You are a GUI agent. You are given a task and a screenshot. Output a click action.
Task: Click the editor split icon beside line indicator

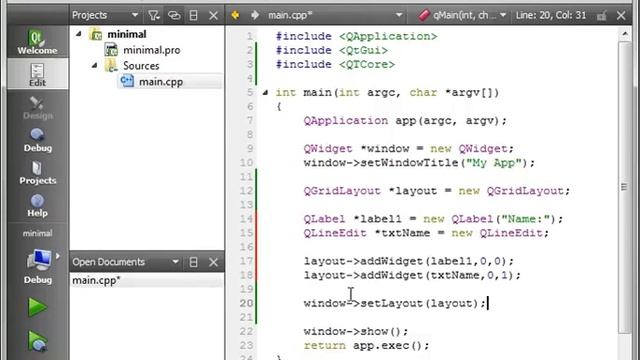[602, 16]
